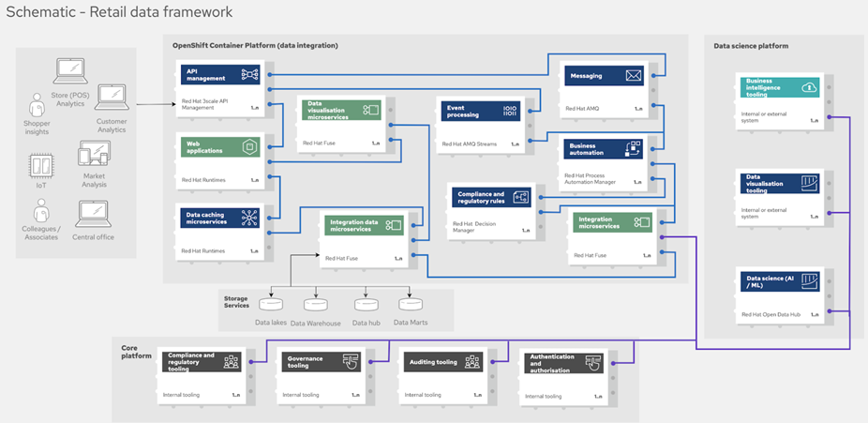Click the purple connector dot on Governance tooling
This screenshot has width=868, height=423.
[x=371, y=362]
